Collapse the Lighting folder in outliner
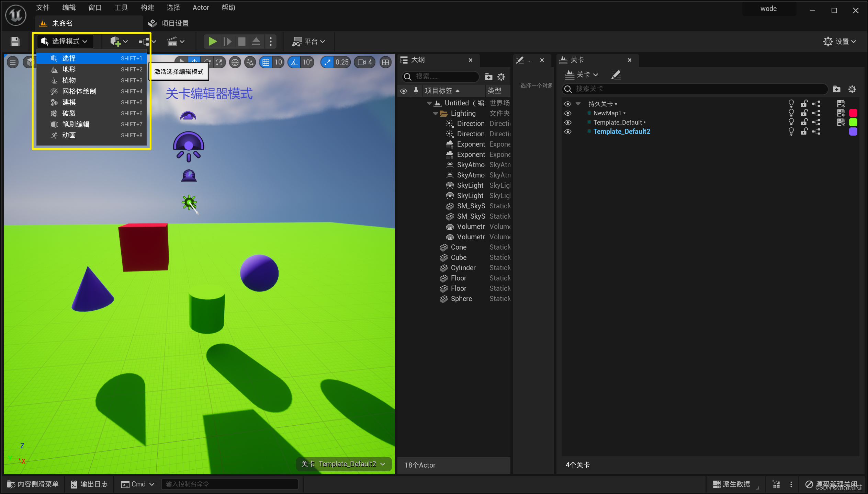This screenshot has height=494, width=868. (435, 113)
